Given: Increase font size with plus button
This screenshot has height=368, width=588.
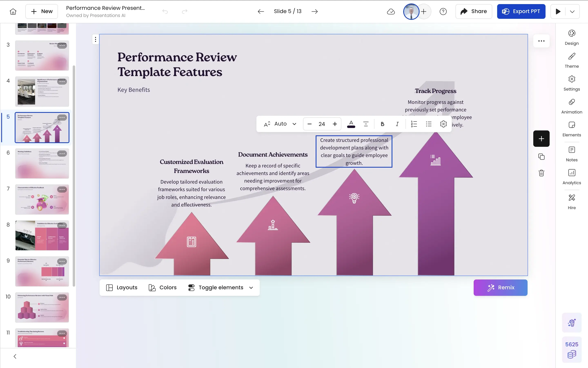Looking at the screenshot, I should coord(335,124).
